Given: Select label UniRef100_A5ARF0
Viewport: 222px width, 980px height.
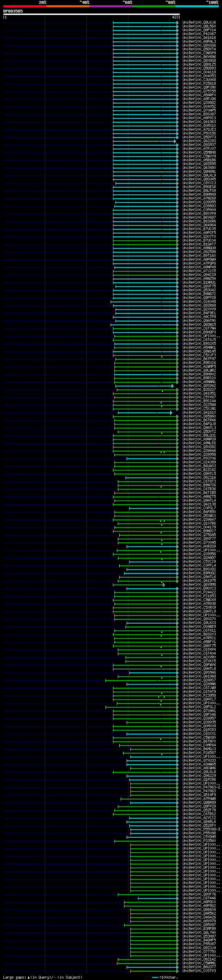Looking at the screenshot, I should pos(199,95).
